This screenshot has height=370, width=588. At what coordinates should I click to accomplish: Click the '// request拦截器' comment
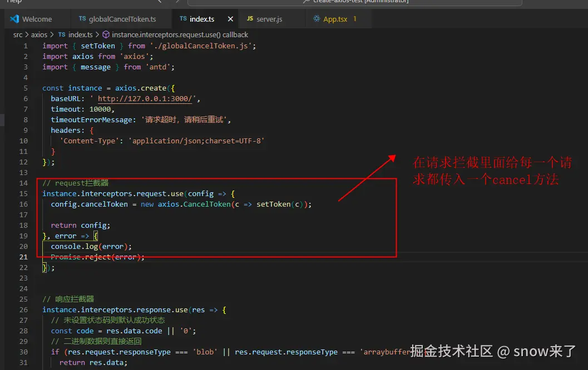(75, 183)
